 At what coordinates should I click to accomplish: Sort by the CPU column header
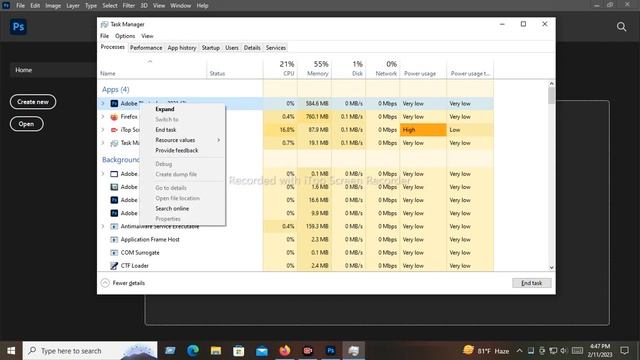point(280,68)
